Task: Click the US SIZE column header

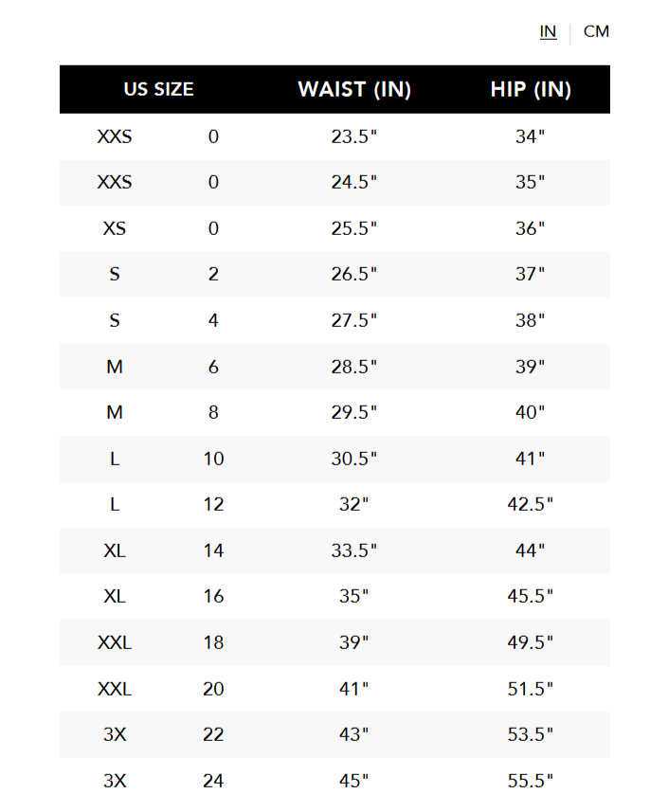Action: (158, 90)
